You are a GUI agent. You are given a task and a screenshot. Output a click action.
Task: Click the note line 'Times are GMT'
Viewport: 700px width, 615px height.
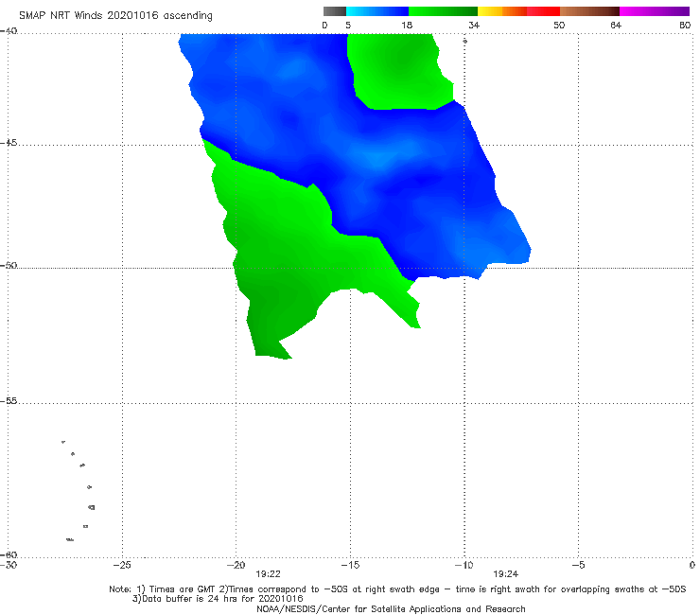point(183,589)
